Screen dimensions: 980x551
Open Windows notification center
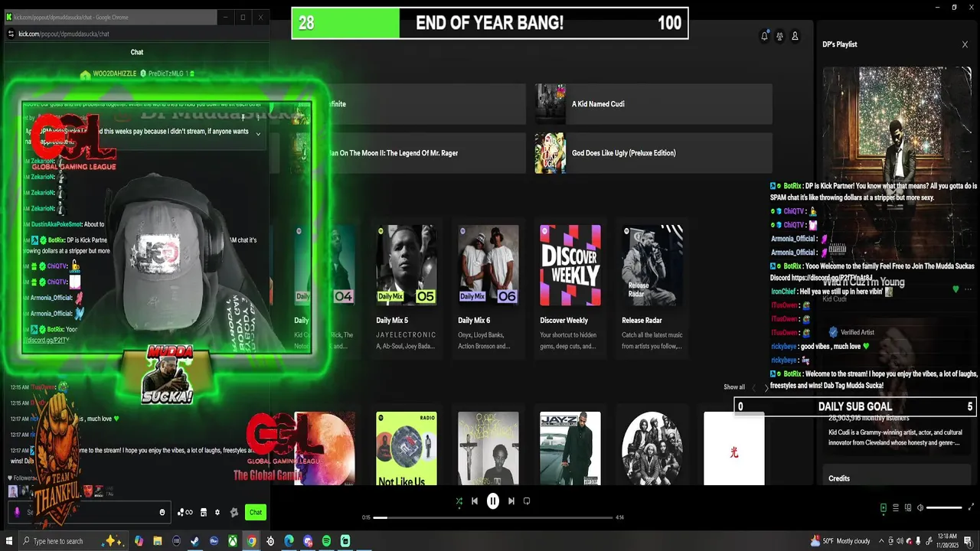point(969,542)
